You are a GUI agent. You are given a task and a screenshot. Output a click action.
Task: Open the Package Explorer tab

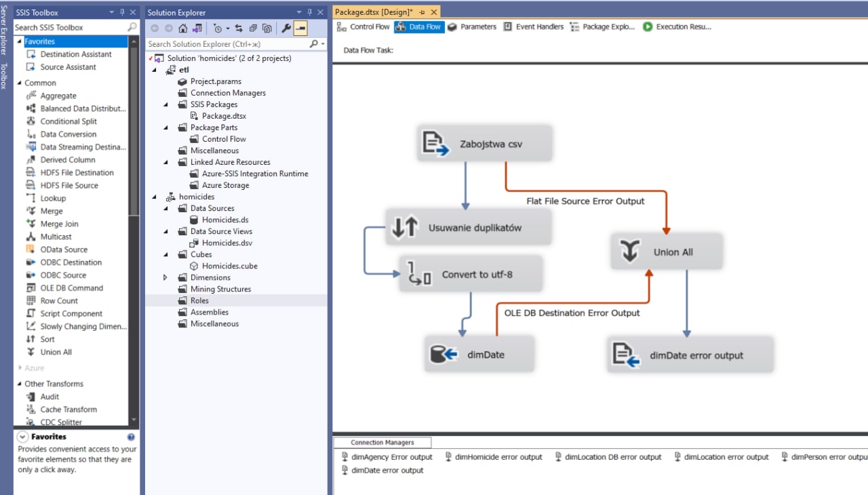coord(603,27)
